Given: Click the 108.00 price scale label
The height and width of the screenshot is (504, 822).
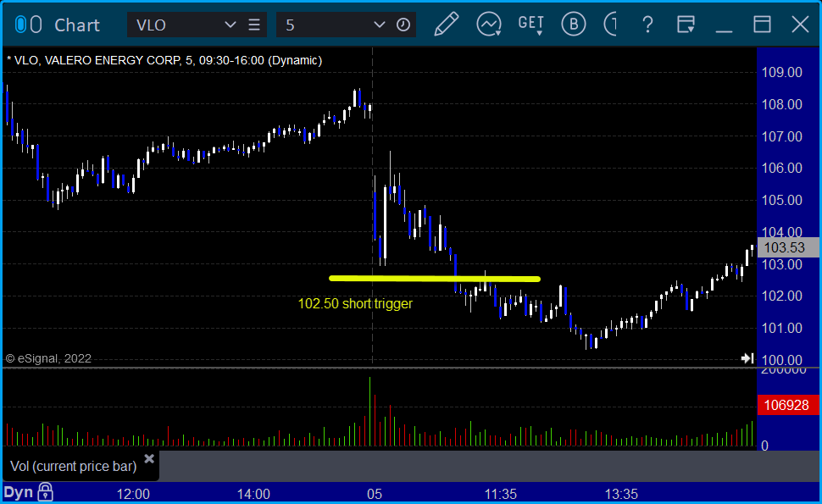Looking at the screenshot, I should coord(781,104).
